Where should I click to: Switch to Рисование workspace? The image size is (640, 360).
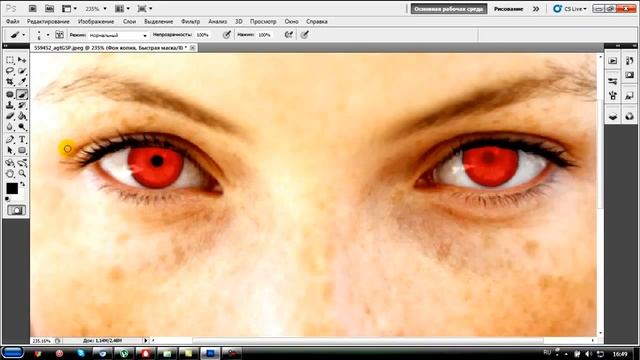coord(509,9)
